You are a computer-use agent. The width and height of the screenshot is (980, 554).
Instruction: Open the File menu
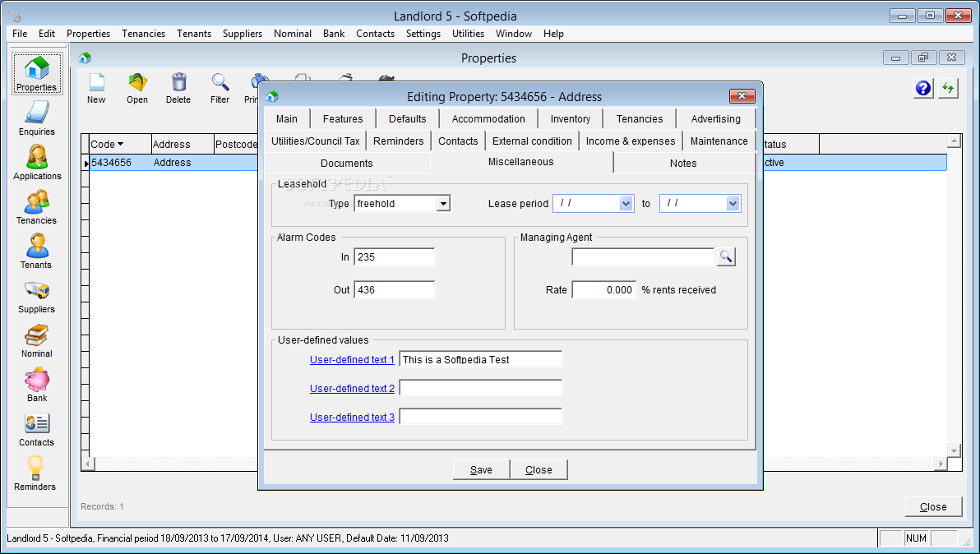(x=20, y=34)
